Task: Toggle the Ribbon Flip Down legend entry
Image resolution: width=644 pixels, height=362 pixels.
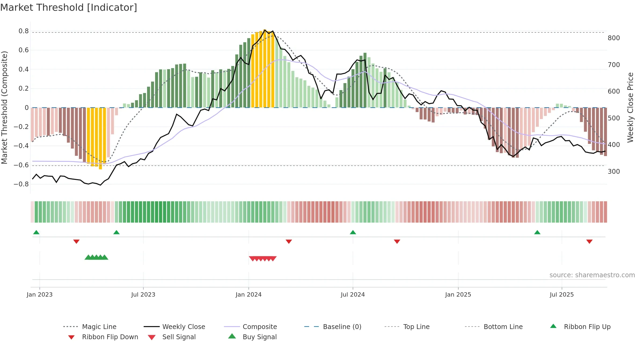Action: pyautogui.click(x=103, y=337)
